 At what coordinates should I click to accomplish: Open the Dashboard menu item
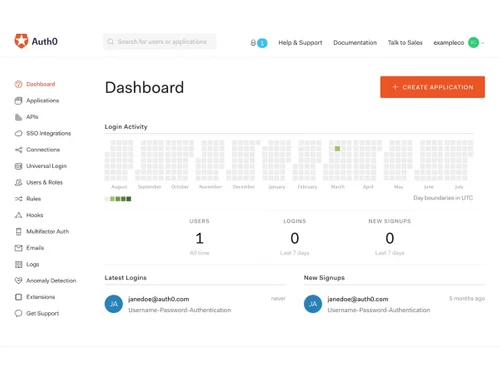click(x=41, y=84)
